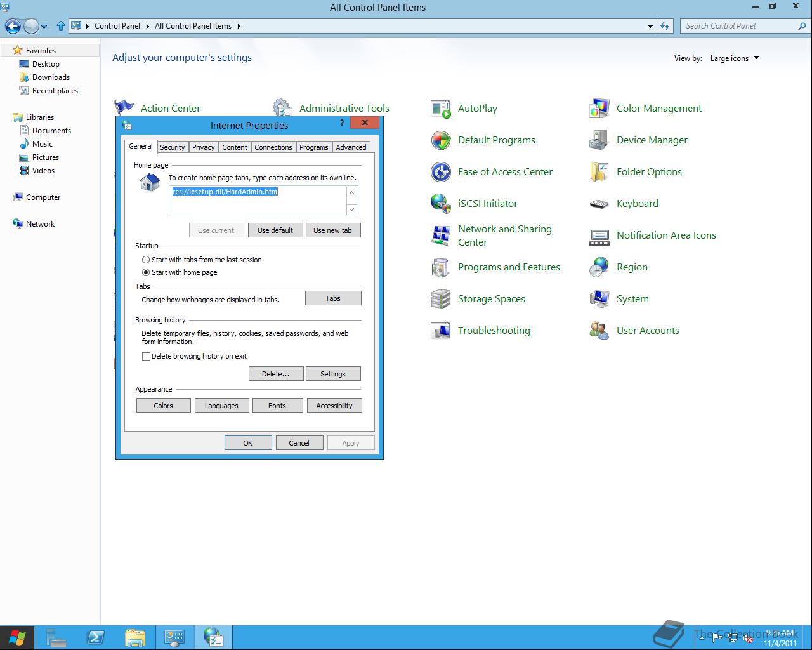Click the Device Manager icon
This screenshot has width=812, height=650.
click(x=599, y=140)
